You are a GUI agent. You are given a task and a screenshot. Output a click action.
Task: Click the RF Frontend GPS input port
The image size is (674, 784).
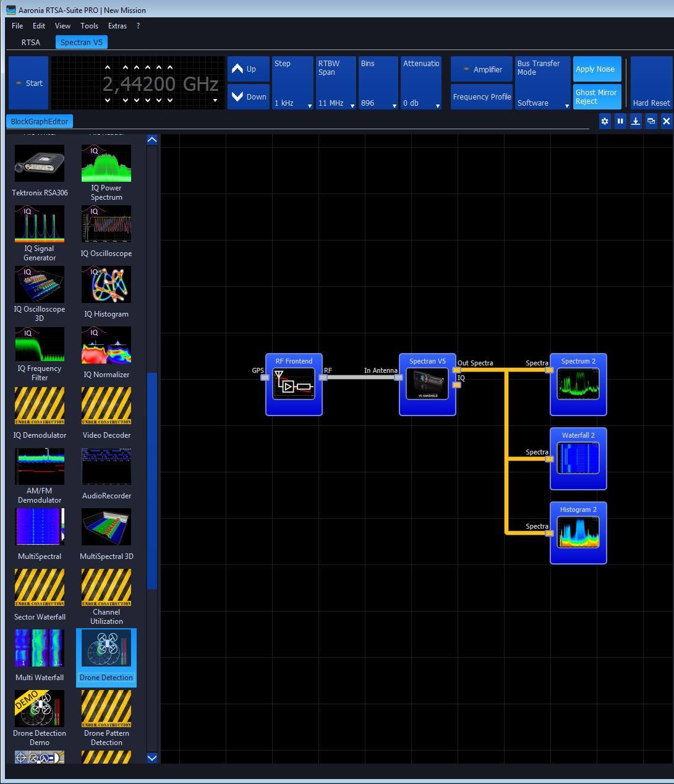tap(265, 377)
